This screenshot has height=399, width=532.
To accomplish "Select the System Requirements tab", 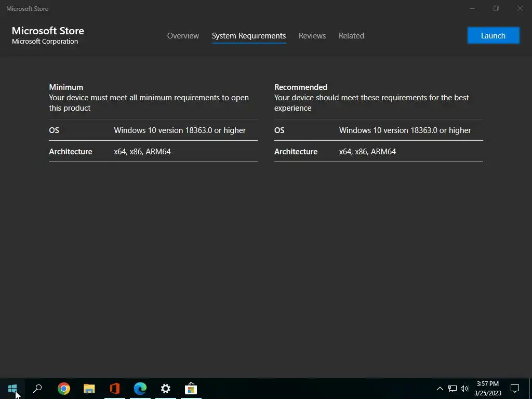I will coord(249,36).
